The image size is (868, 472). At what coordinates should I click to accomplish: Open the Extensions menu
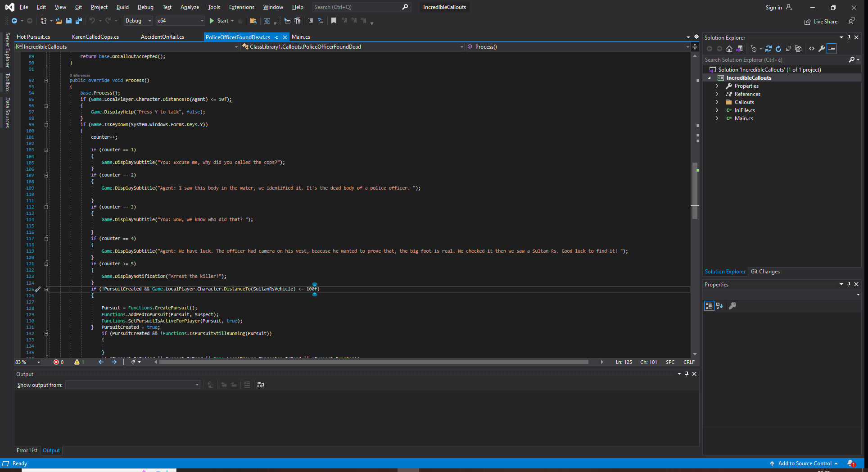(x=241, y=7)
